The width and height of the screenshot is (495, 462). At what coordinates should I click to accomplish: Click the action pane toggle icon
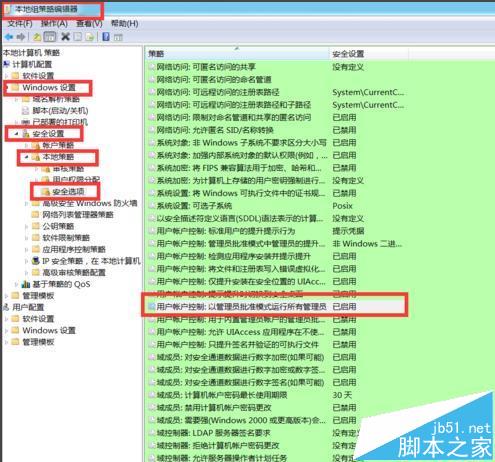click(x=118, y=37)
